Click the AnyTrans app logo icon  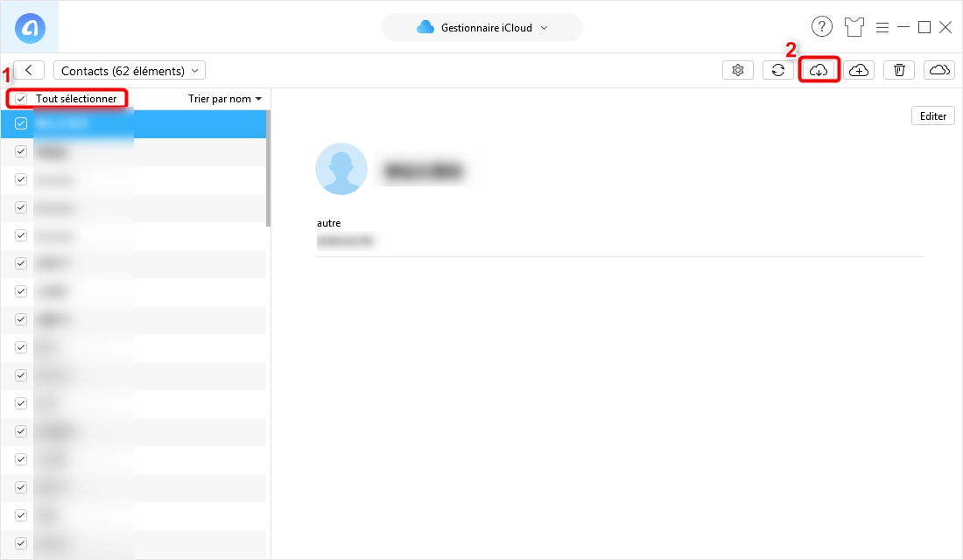(x=31, y=28)
